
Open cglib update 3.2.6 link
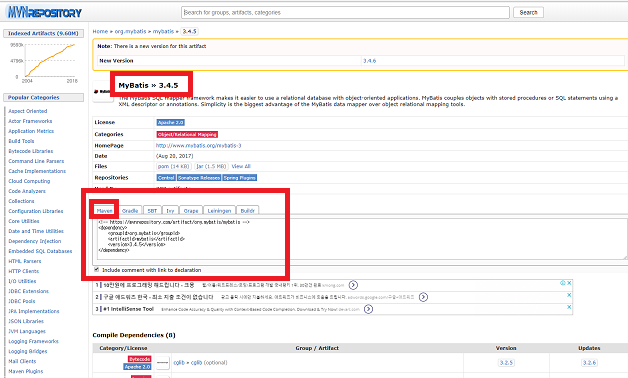point(589,363)
